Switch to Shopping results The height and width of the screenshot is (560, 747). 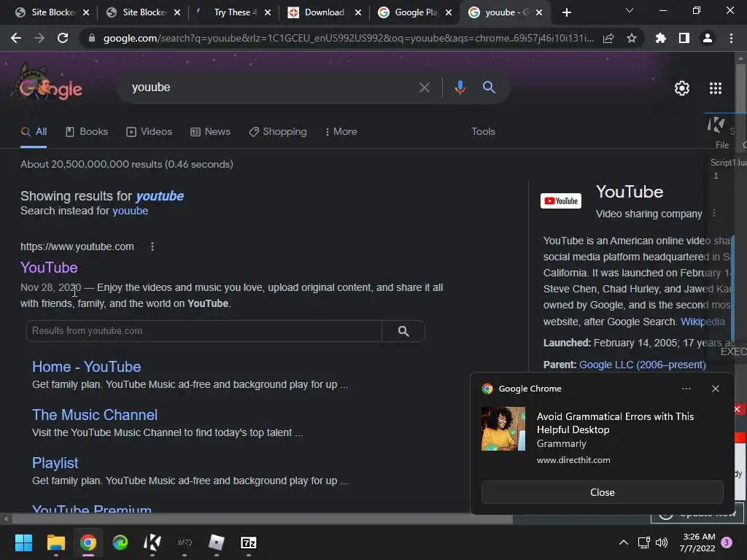[x=278, y=132]
